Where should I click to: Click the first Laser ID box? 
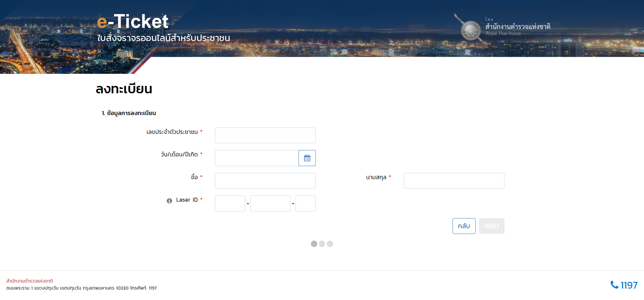tap(230, 203)
